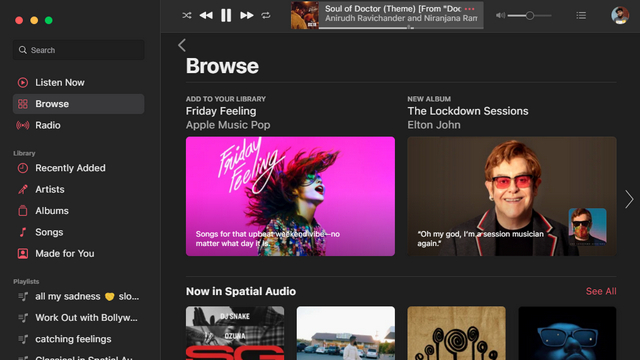The image size is (640, 360).
Task: Pause the current song
Action: coord(226,16)
